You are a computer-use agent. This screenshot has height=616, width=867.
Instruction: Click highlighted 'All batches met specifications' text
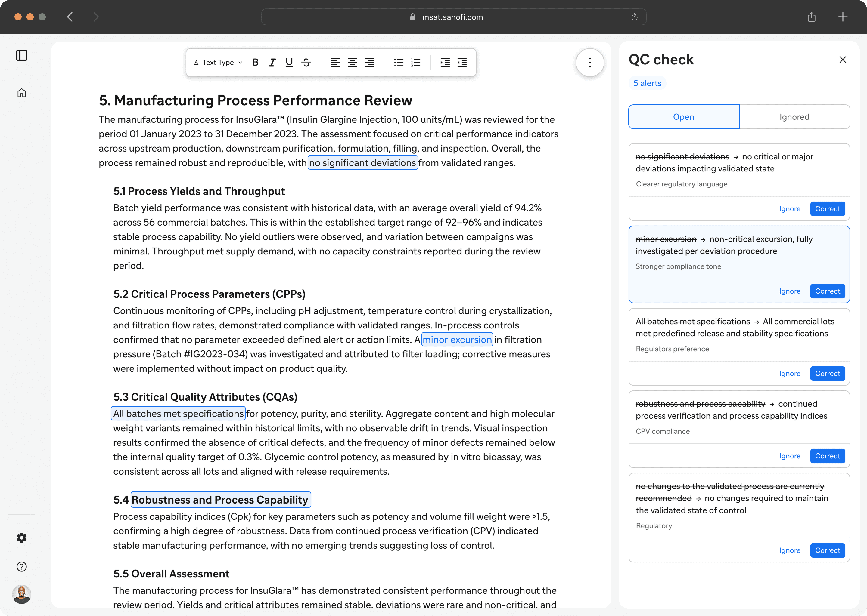[x=179, y=414]
